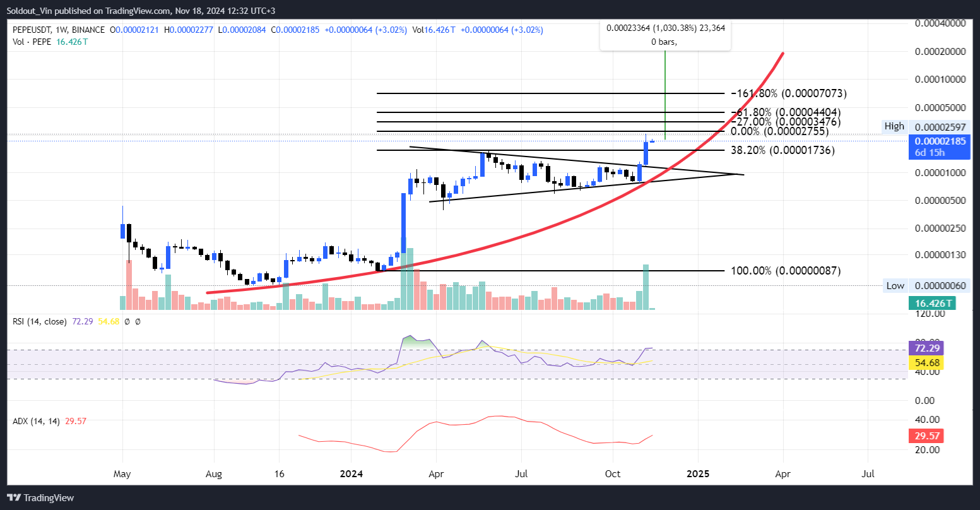Viewport: 980px width, 510px height.
Task: Click the 0.00005000 price axis level
Action: (x=940, y=107)
